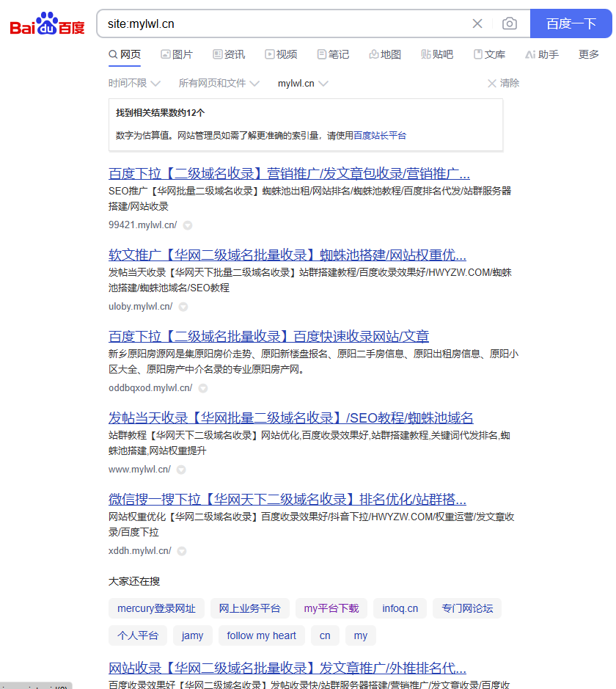Click related search 专门网论坛
Viewport: 616px width, 689px height.
coord(467,608)
